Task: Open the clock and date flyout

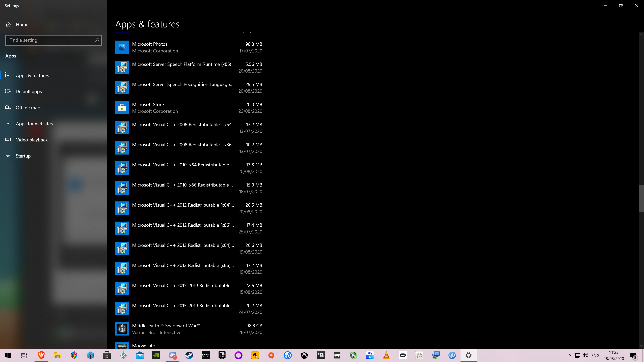Action: coord(613,355)
